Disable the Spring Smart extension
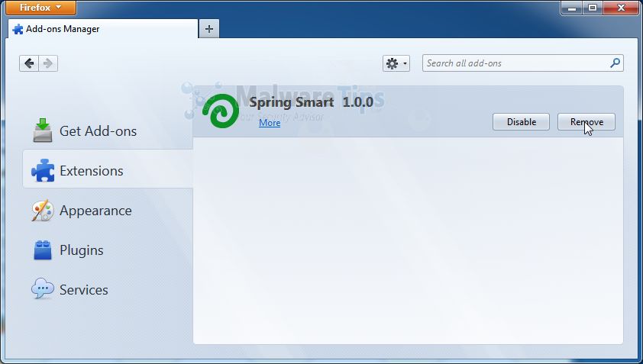This screenshot has height=364, width=643. click(522, 122)
